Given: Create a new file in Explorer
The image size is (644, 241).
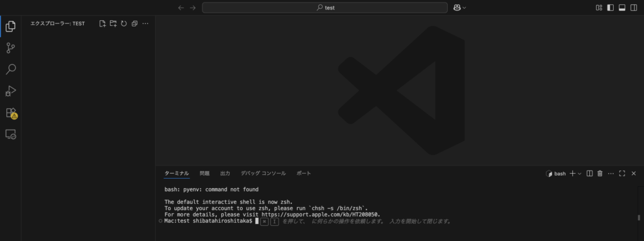Looking at the screenshot, I should point(103,23).
